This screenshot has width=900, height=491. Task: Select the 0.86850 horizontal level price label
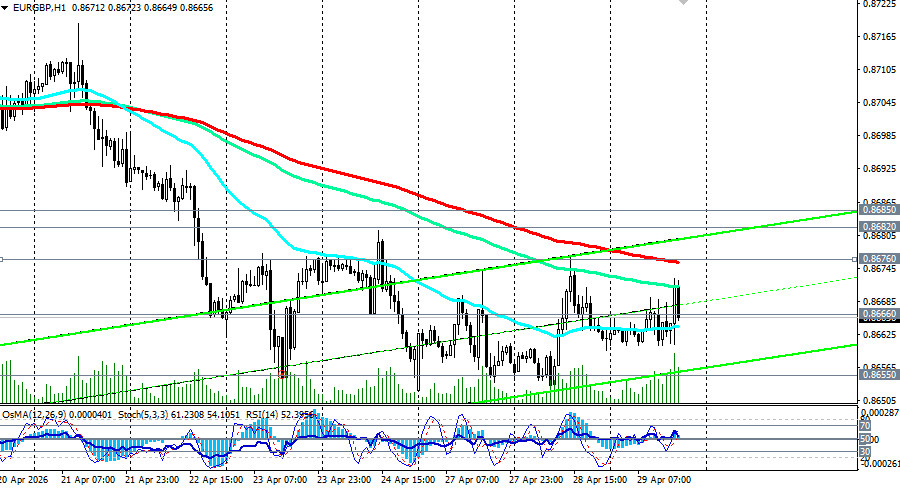[879, 211]
